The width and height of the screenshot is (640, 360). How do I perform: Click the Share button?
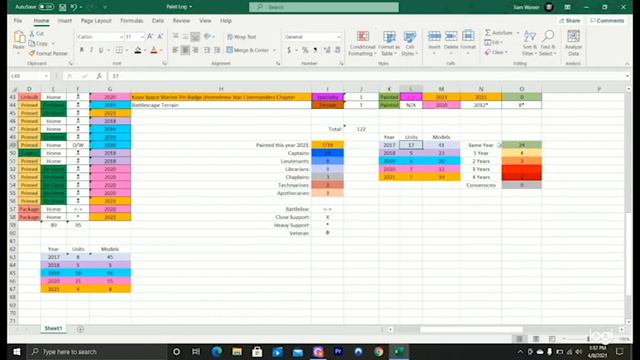(x=570, y=20)
